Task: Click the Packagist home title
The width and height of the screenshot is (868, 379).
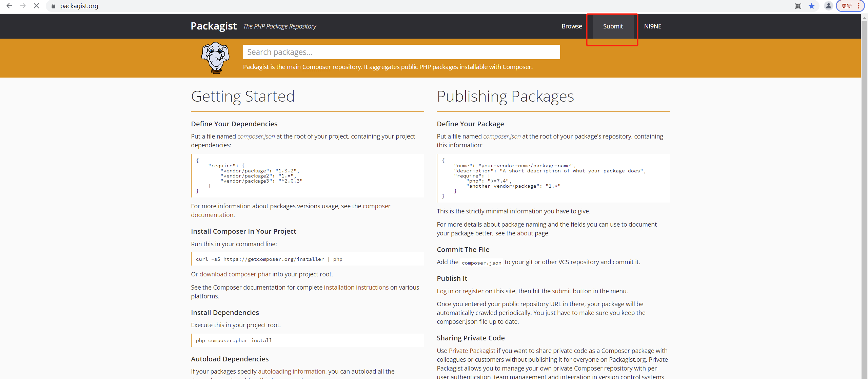Action: [x=214, y=26]
